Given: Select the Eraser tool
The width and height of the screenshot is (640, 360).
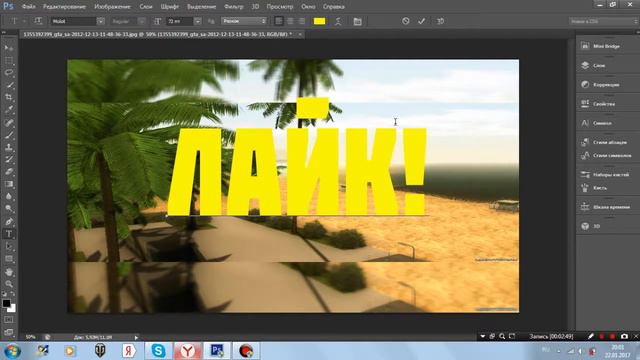Looking at the screenshot, I should [x=9, y=172].
